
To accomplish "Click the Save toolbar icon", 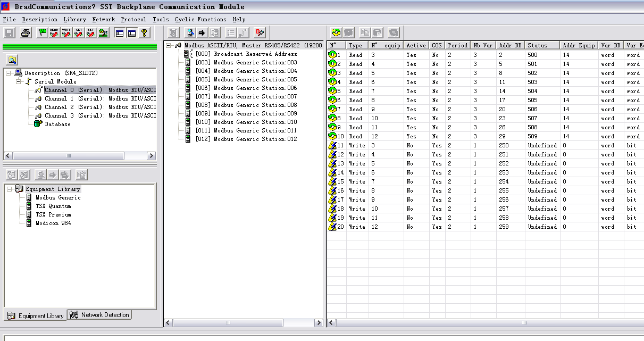I will coord(9,33).
